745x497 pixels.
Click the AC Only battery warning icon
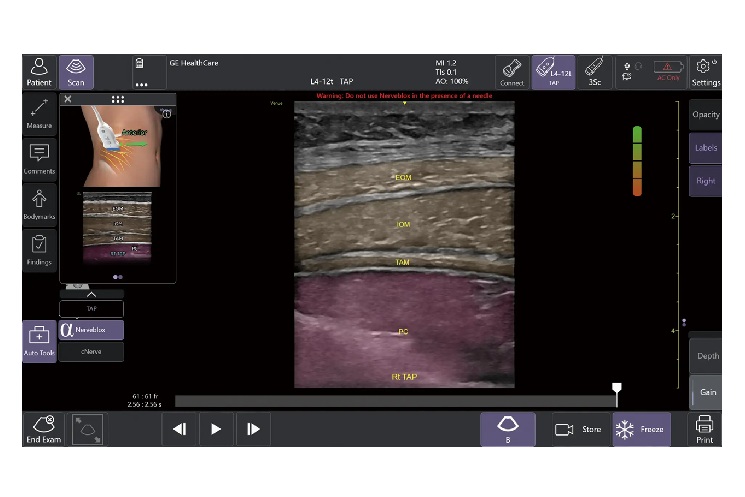coord(668,70)
